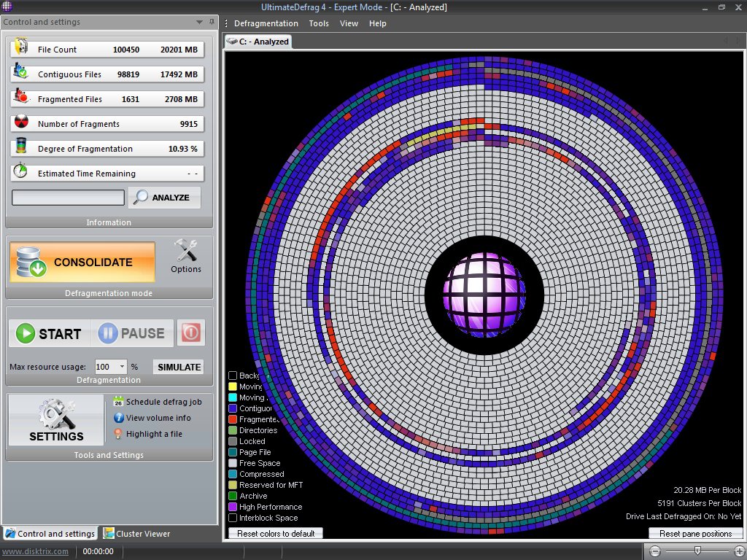Click the Locked gray color swatch
Screen dimensions: 747x560
(x=233, y=441)
